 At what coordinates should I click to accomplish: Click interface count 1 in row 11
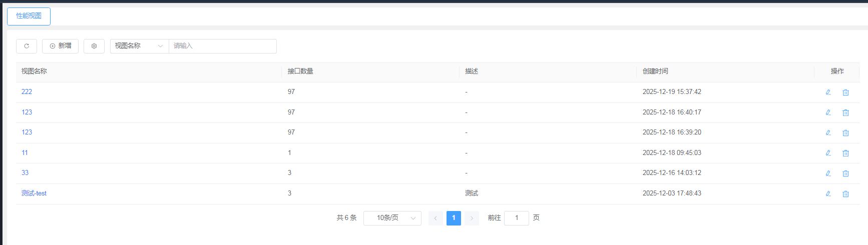coord(289,152)
